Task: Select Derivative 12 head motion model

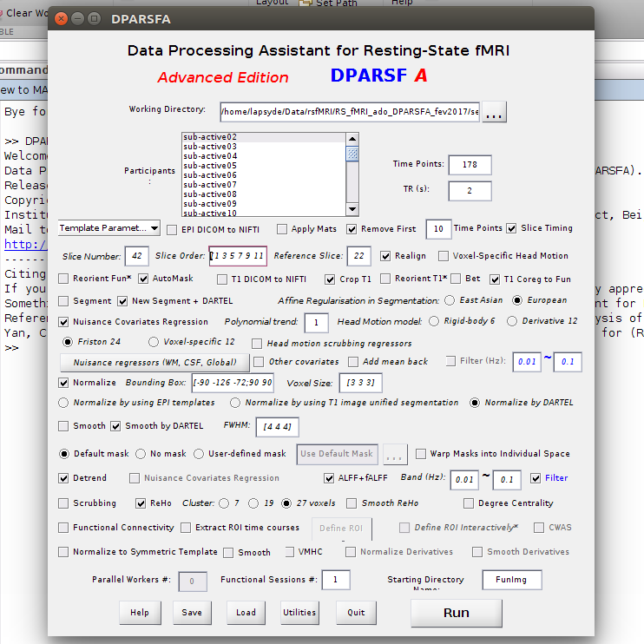Action: 512,321
